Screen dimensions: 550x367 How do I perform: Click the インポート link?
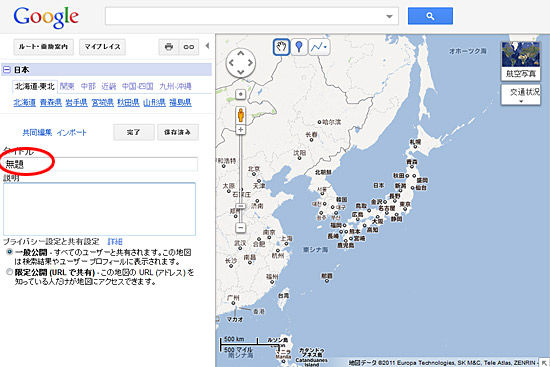72,133
